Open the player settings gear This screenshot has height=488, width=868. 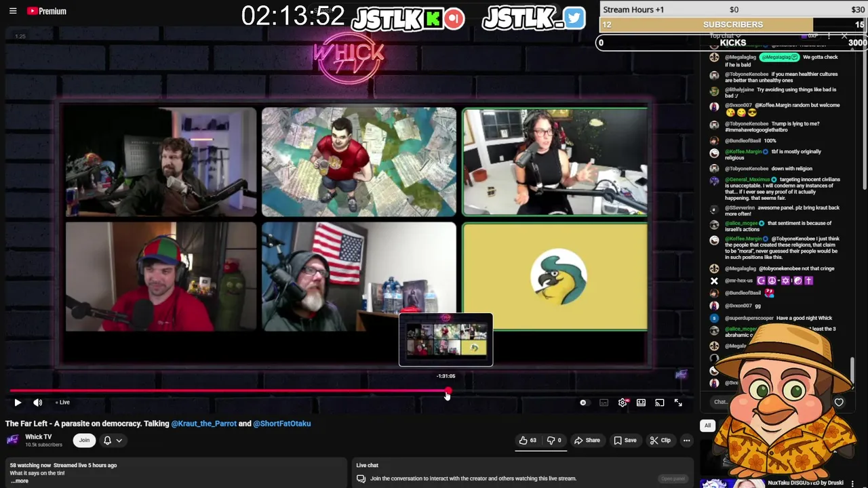623,403
